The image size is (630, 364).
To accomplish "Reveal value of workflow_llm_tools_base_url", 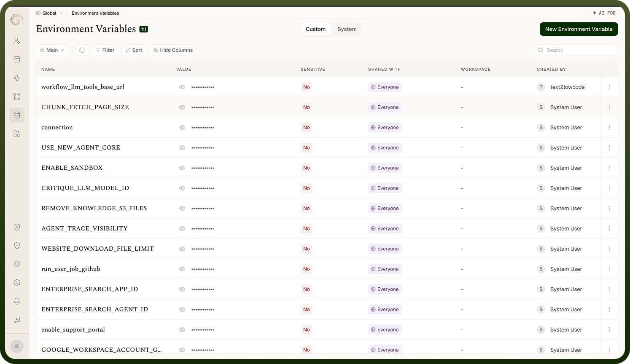I will click(x=182, y=87).
